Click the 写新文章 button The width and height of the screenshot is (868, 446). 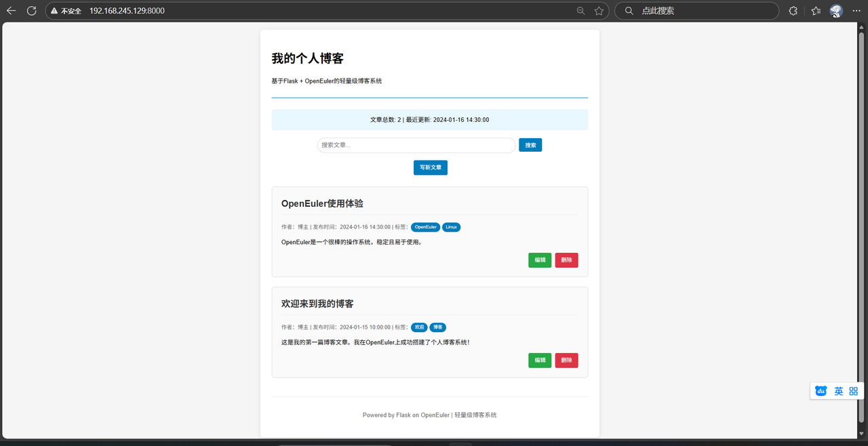(430, 167)
